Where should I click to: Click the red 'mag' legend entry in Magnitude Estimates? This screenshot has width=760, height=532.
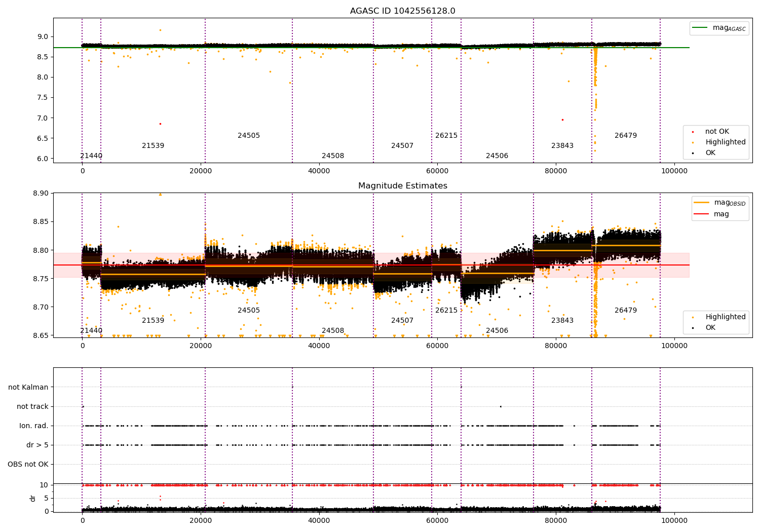point(721,214)
